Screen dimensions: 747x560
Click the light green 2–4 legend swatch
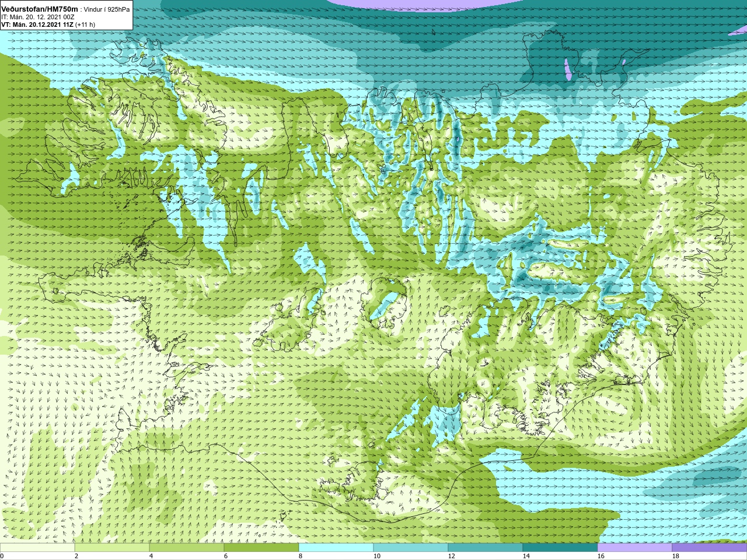tap(112, 548)
